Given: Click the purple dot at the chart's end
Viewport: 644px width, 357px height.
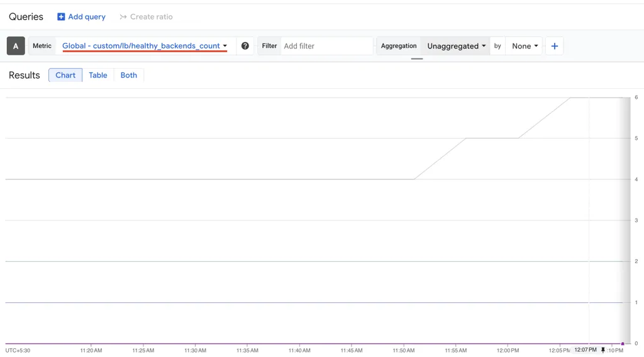Looking at the screenshot, I should pyautogui.click(x=623, y=344).
